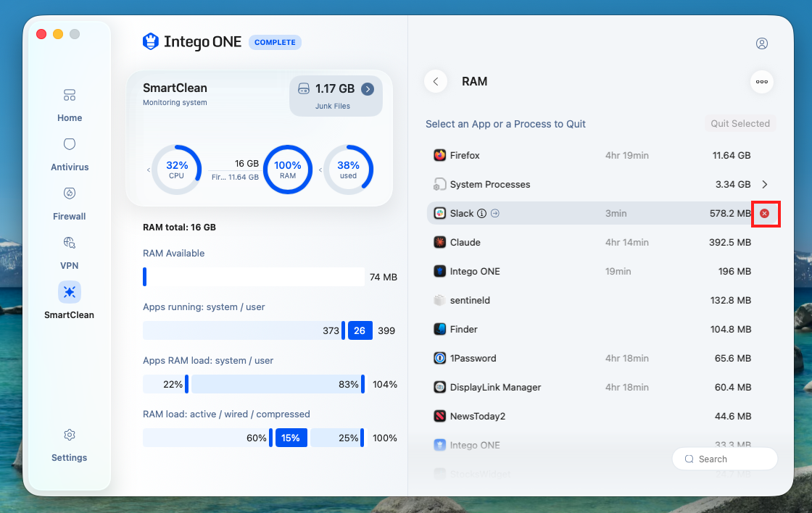Click the 19min Intego ONE uptime
This screenshot has height=513, width=812.
point(618,271)
